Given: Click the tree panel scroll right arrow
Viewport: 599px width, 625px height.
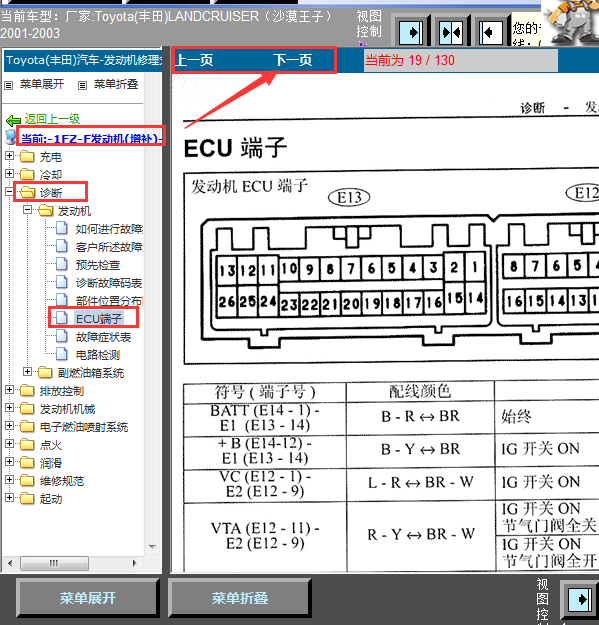Looking at the screenshot, I should pyautogui.click(x=135, y=563).
